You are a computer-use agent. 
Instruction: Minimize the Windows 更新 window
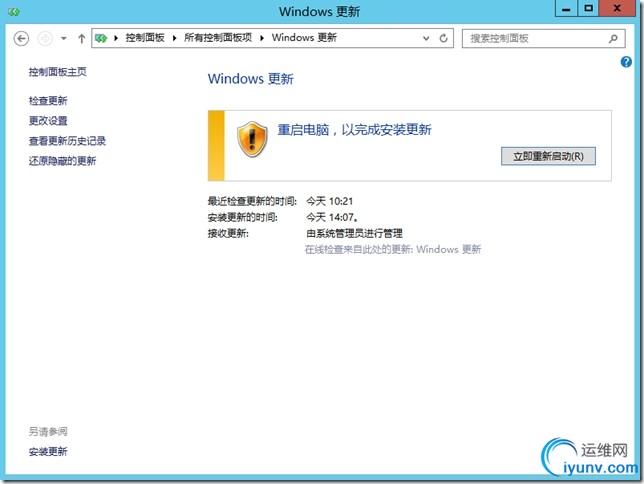[566, 8]
